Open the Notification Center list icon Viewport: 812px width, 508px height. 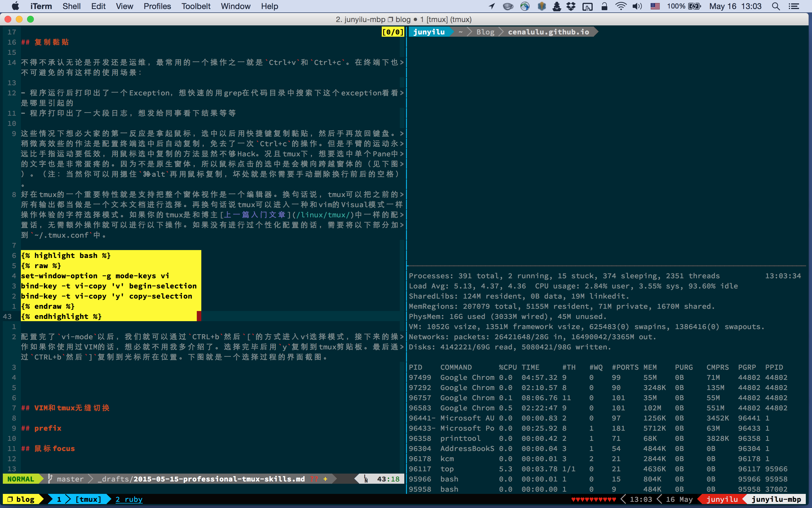(794, 6)
